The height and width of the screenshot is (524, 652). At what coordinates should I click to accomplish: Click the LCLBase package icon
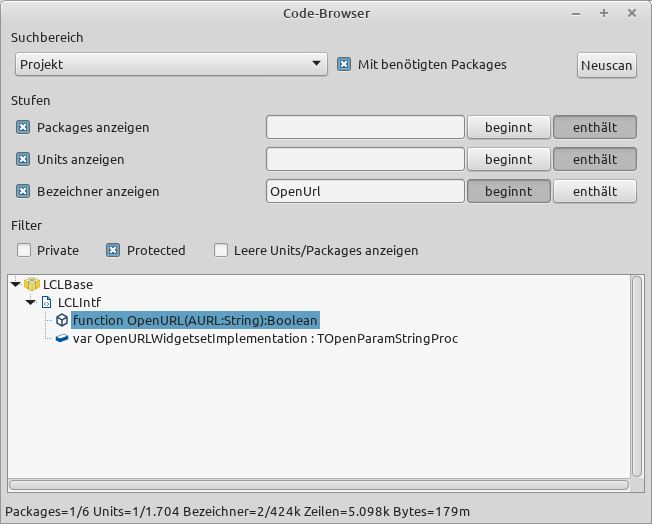pos(32,285)
